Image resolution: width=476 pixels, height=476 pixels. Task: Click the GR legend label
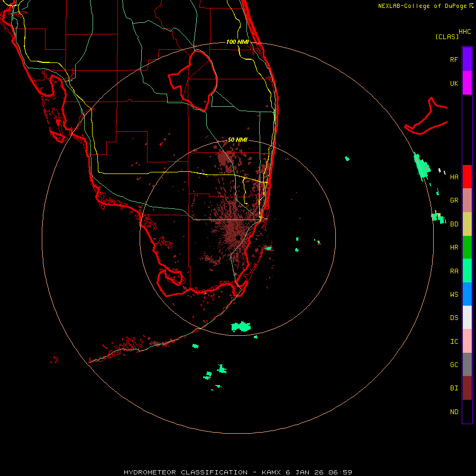coord(454,200)
